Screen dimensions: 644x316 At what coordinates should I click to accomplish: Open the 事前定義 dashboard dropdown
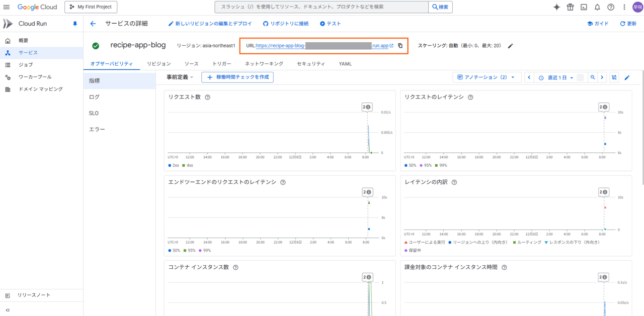coord(181,77)
